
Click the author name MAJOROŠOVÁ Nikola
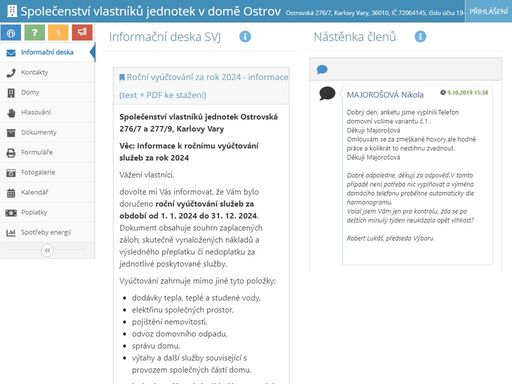click(385, 95)
